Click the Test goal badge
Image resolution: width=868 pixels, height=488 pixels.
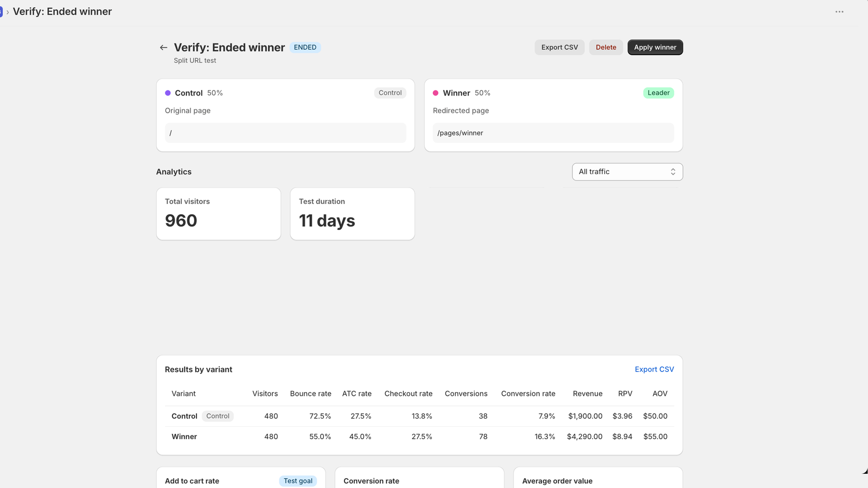coord(298,481)
